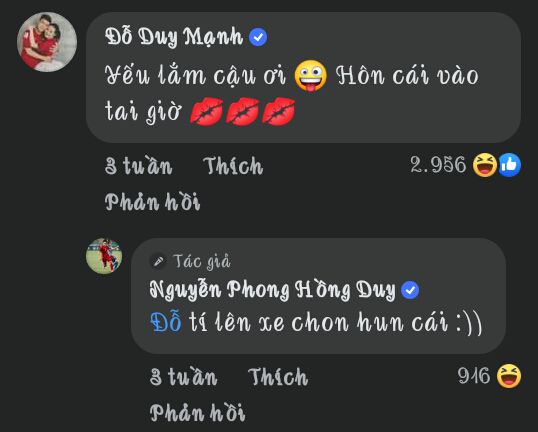Click verified badge beside Nguyễn Phong Hồng Duy
The width and height of the screenshot is (538, 432).
tap(410, 290)
